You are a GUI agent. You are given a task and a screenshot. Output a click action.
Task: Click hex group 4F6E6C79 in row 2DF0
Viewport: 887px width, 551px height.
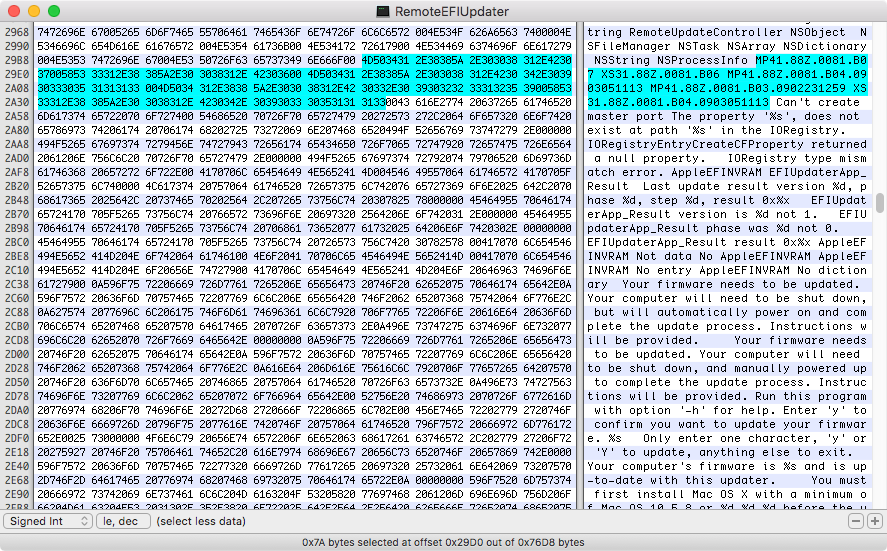click(x=169, y=438)
